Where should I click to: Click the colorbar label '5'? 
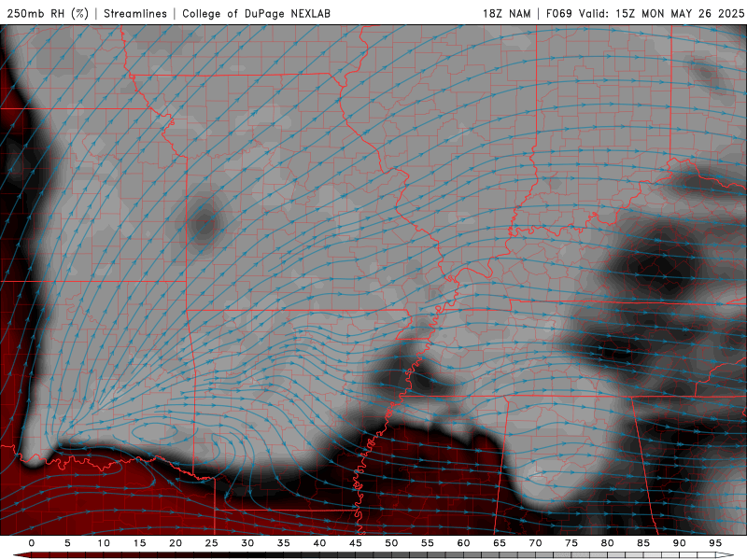pos(67,543)
